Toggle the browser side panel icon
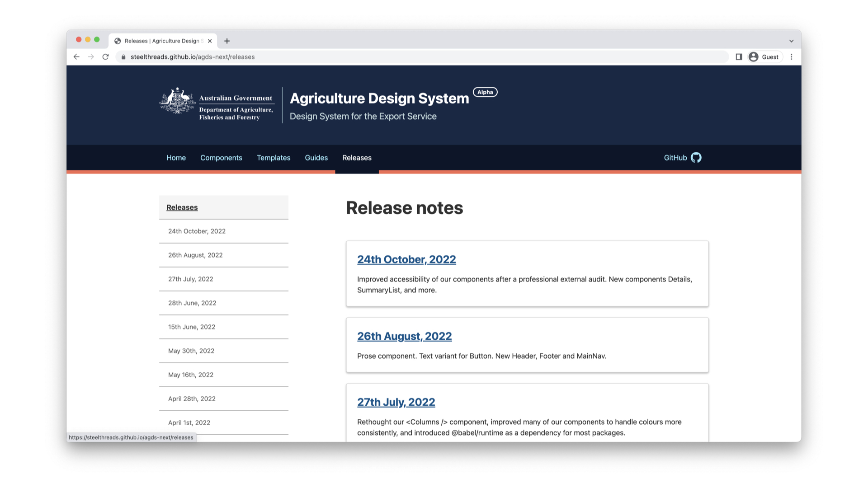 [x=739, y=57]
